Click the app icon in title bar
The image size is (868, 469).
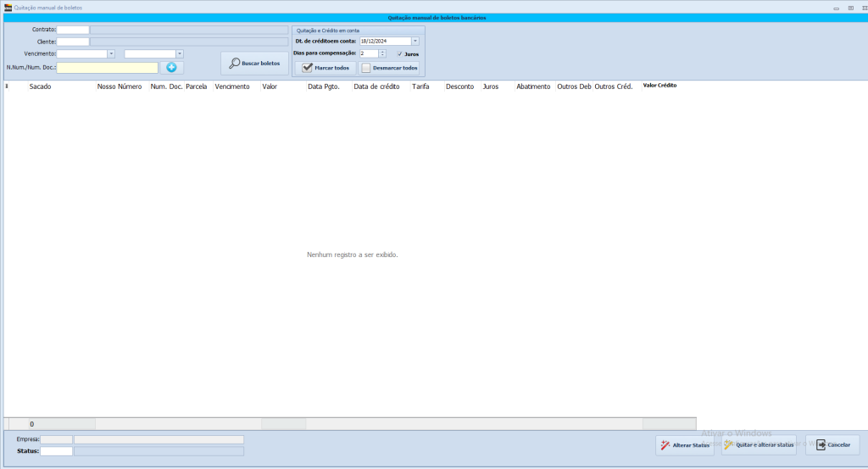pos(7,7)
